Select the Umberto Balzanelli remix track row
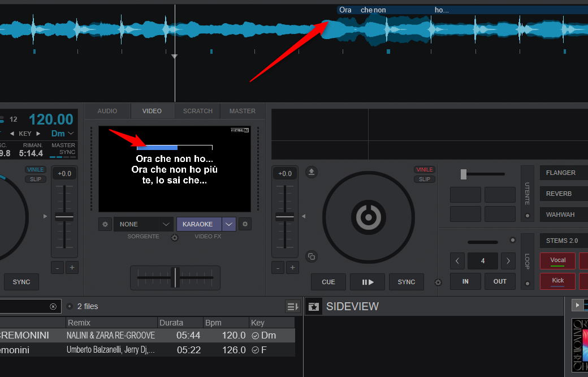588x377 pixels. (x=147, y=350)
